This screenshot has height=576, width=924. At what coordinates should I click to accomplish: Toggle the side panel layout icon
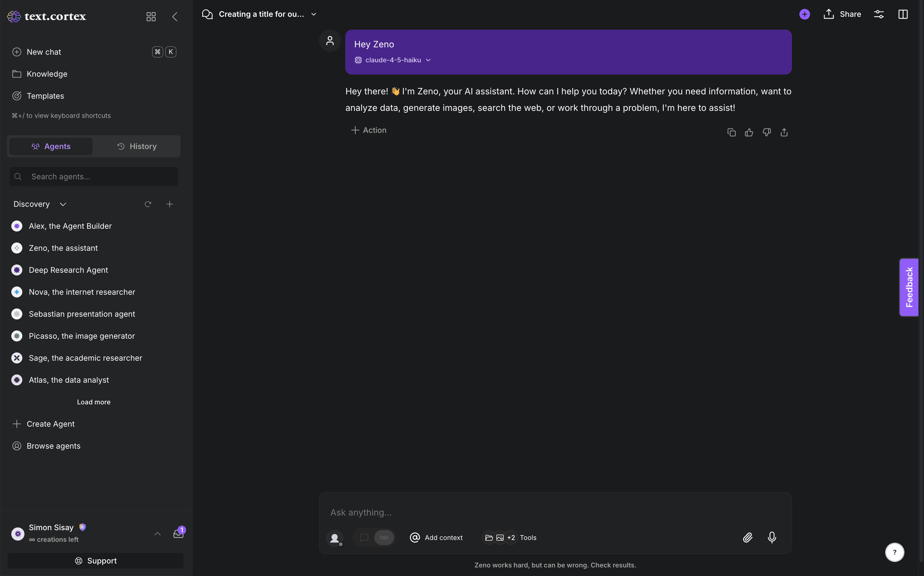pos(903,14)
